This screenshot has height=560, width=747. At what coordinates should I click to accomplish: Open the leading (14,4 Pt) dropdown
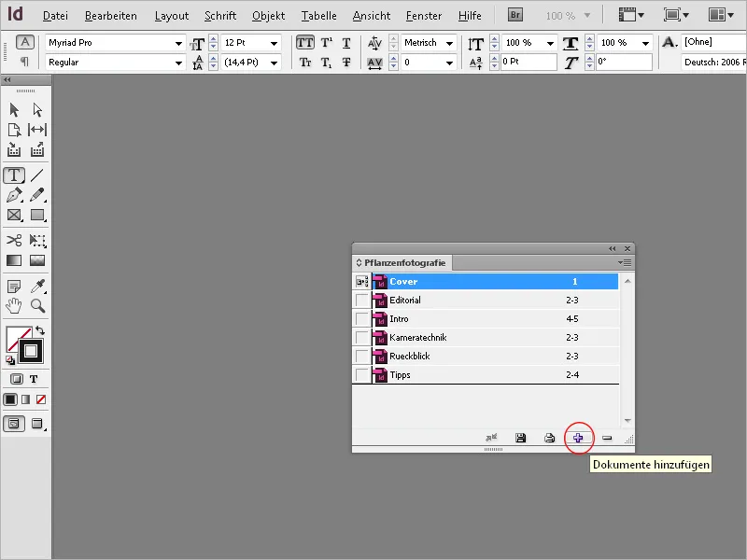pyautogui.click(x=274, y=63)
